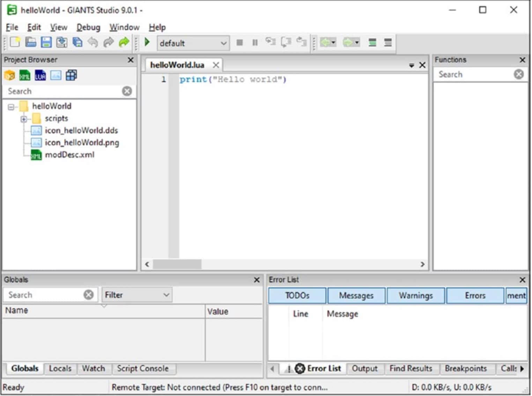The height and width of the screenshot is (396, 532).
Task: Open the File menu
Action: point(12,27)
